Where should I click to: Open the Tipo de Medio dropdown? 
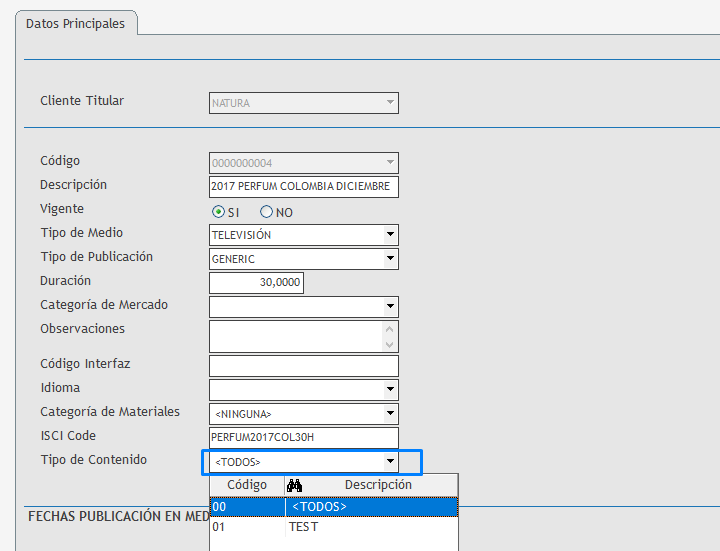390,236
